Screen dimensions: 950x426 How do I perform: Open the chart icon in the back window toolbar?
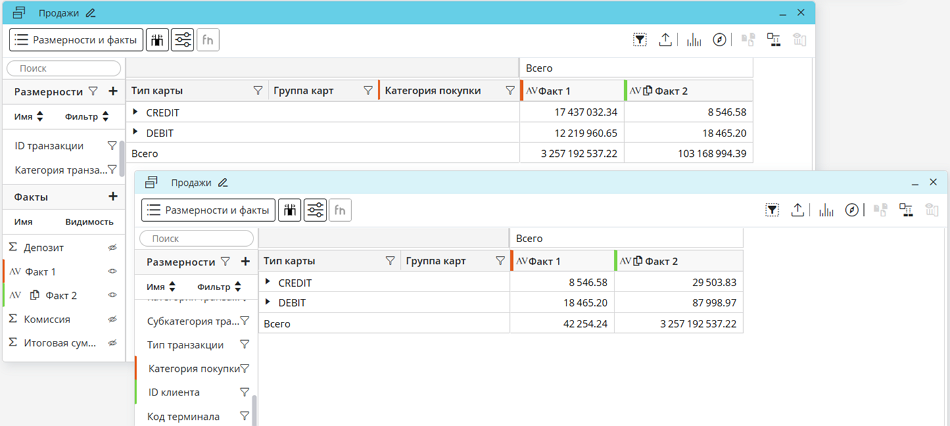[693, 40]
